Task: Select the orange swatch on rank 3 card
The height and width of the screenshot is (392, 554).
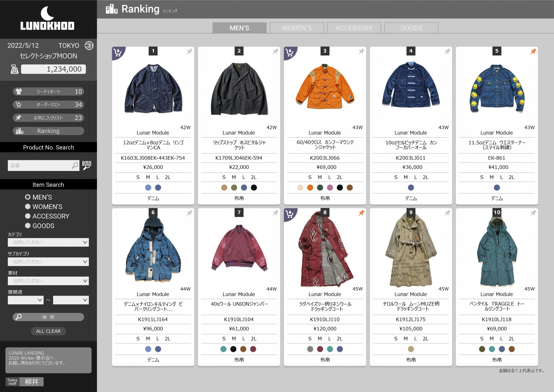Action: pos(310,187)
